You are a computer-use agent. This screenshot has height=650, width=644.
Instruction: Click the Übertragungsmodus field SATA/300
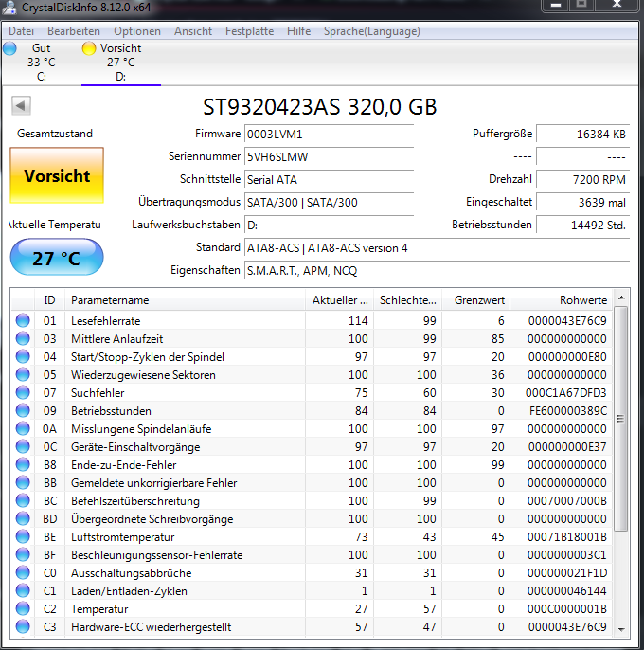click(x=329, y=203)
